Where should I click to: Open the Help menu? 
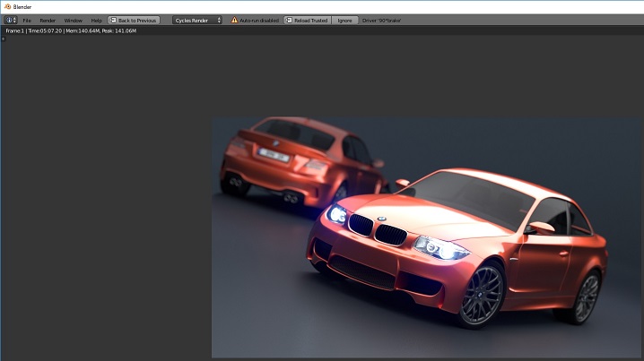tap(97, 21)
